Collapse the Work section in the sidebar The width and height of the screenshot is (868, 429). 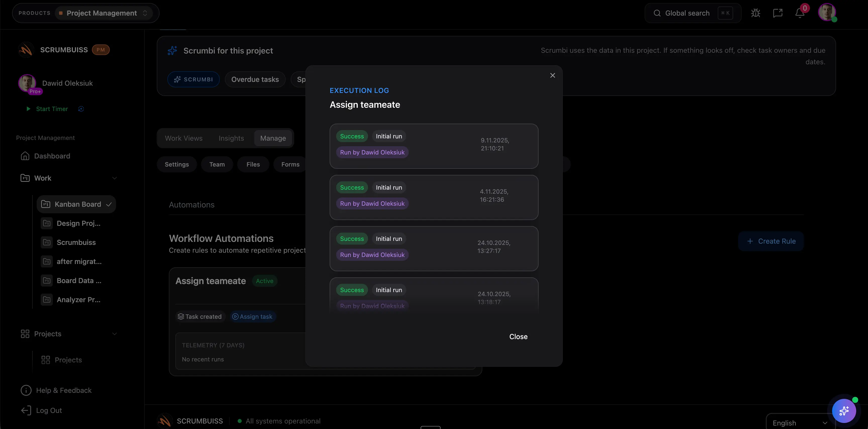pos(115,178)
